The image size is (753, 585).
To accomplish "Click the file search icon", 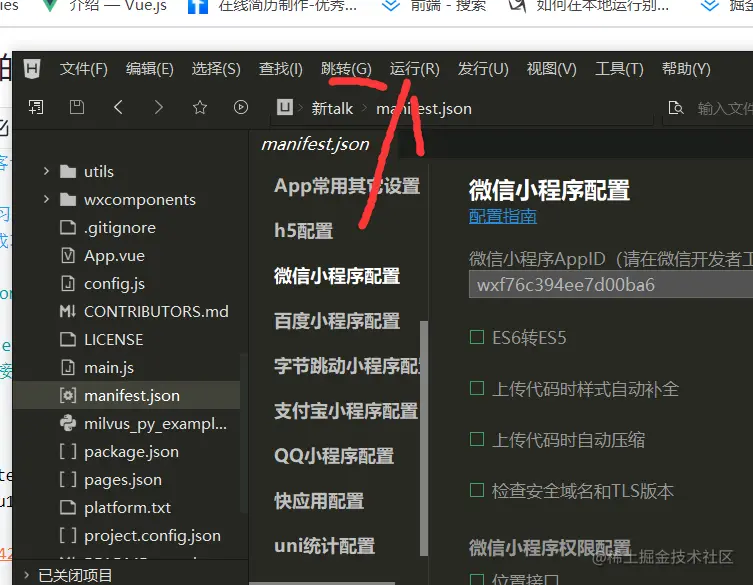I will [676, 108].
